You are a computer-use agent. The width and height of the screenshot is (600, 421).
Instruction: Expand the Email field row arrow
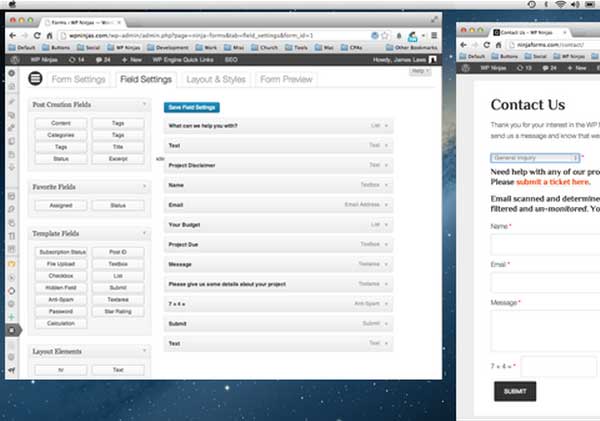coord(386,205)
